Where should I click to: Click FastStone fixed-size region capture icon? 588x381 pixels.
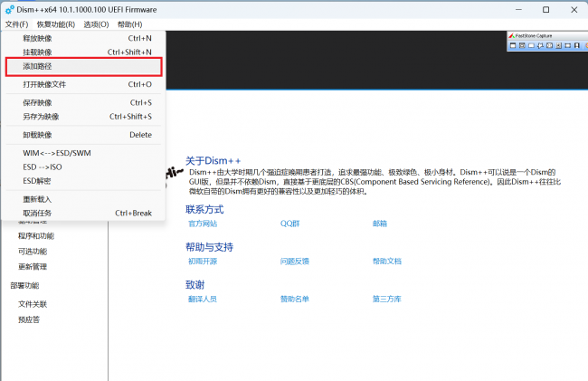(x=568, y=45)
